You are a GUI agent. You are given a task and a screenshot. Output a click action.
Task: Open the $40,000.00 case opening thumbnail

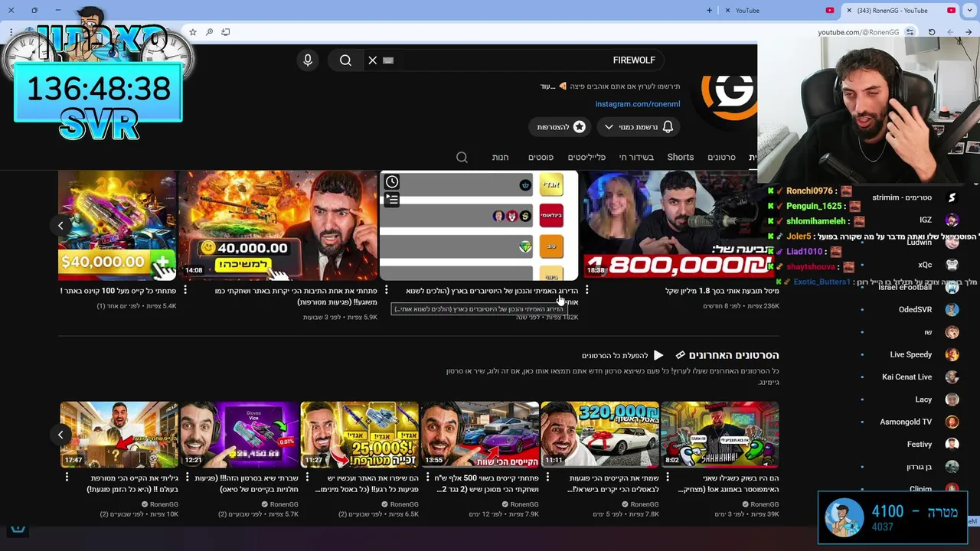point(117,226)
